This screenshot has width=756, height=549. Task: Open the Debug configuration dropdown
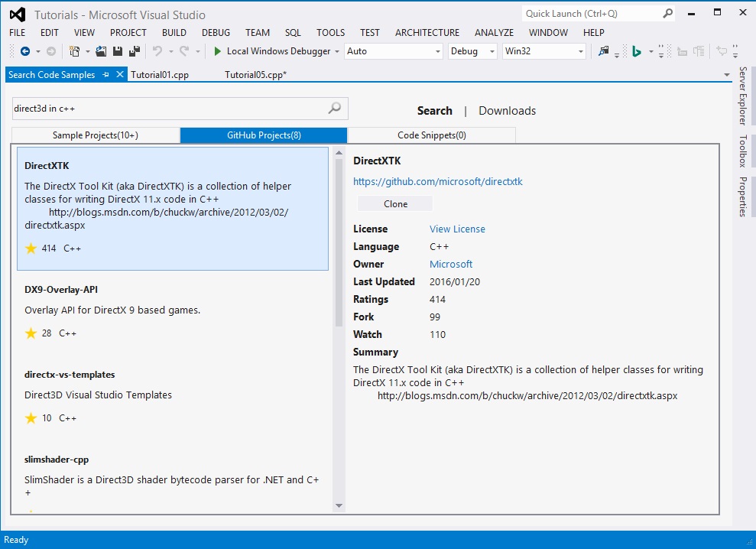coord(491,51)
